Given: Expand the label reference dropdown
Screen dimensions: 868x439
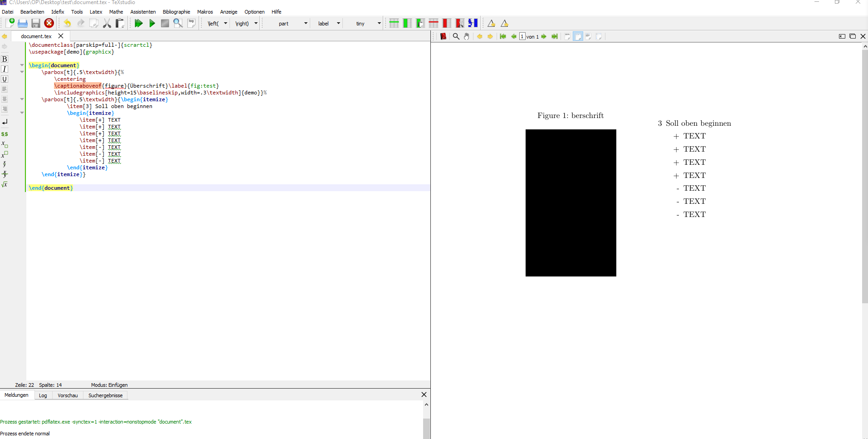Looking at the screenshot, I should tap(338, 23).
